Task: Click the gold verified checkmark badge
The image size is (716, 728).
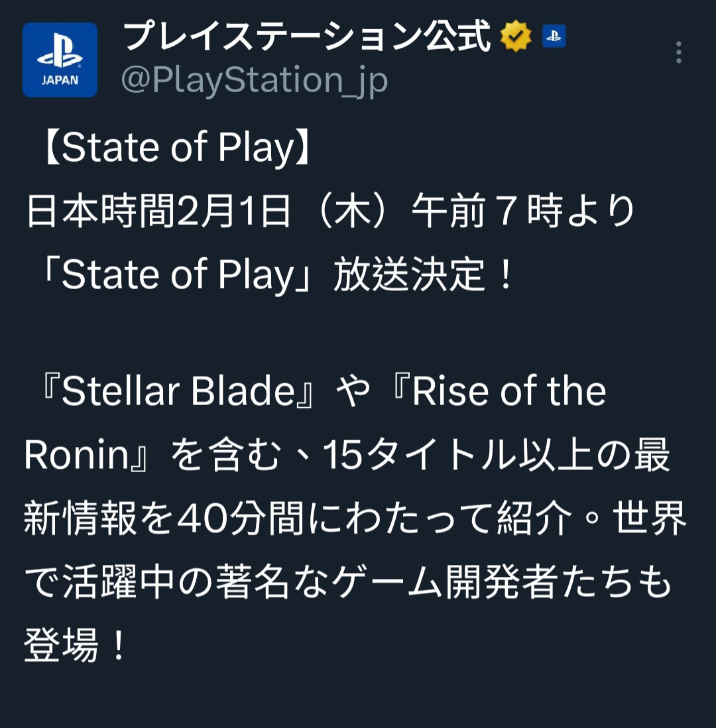Action: pos(516,37)
